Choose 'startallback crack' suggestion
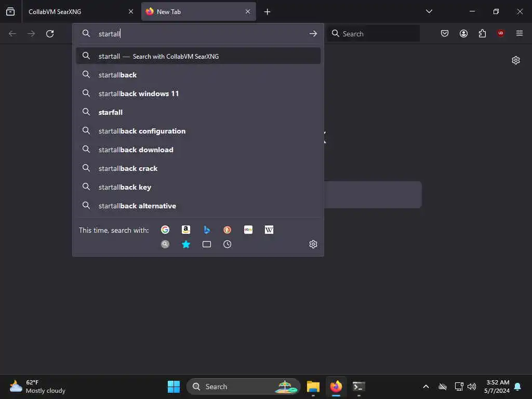This screenshot has height=399, width=532. [198, 168]
